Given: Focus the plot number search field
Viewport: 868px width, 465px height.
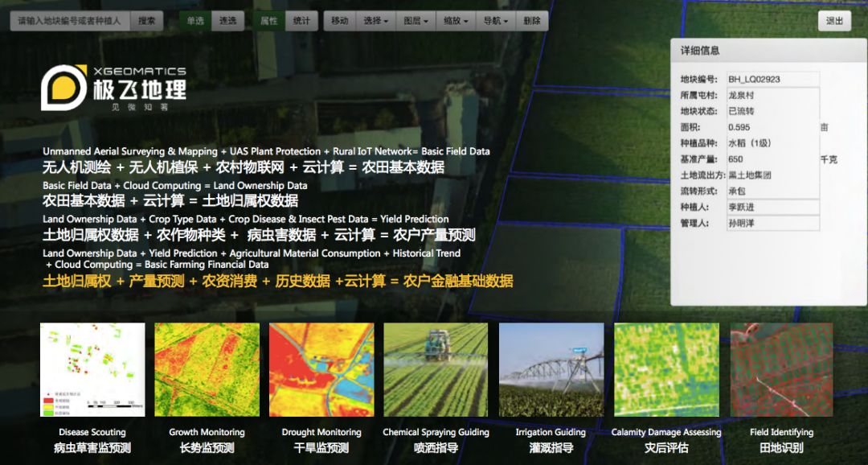Looking at the screenshot, I should coord(69,21).
